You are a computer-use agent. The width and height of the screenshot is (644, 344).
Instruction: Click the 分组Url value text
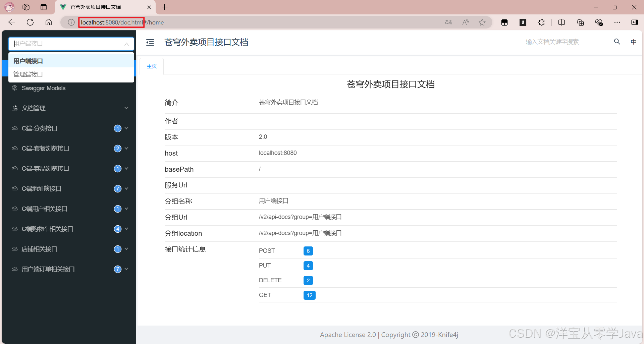coord(300,217)
